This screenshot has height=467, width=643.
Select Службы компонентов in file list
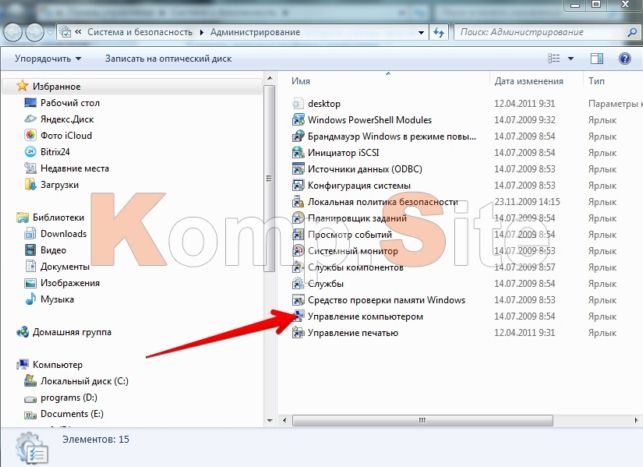[356, 267]
